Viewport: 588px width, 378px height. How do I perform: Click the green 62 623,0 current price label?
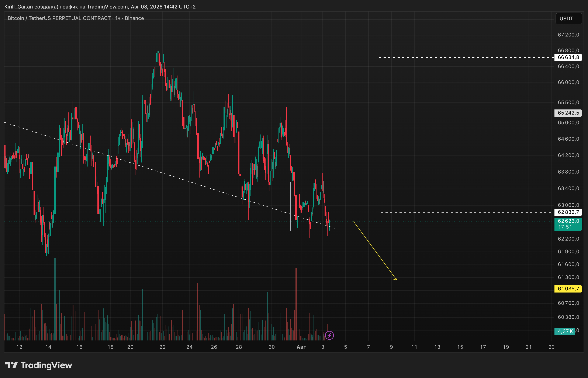568,221
